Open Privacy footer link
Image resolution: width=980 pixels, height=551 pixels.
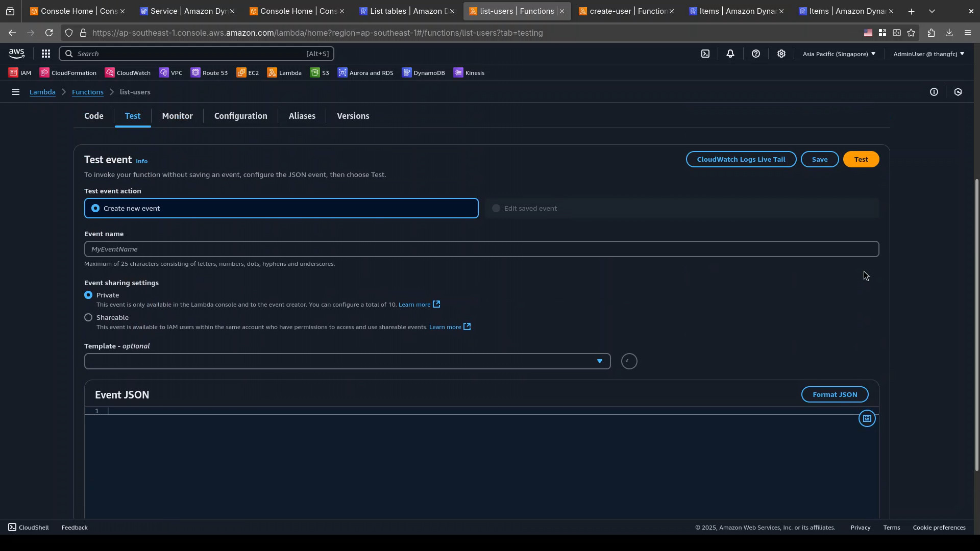coord(861,528)
